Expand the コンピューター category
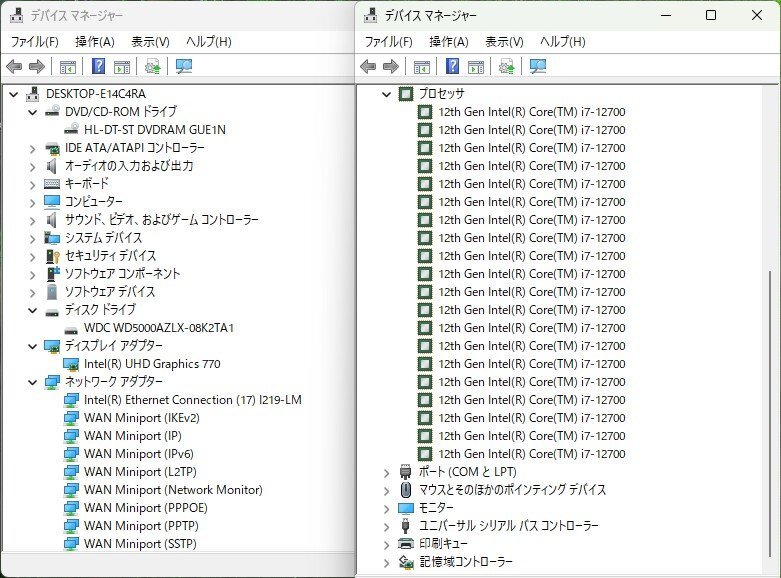781x578 pixels. pos(33,203)
